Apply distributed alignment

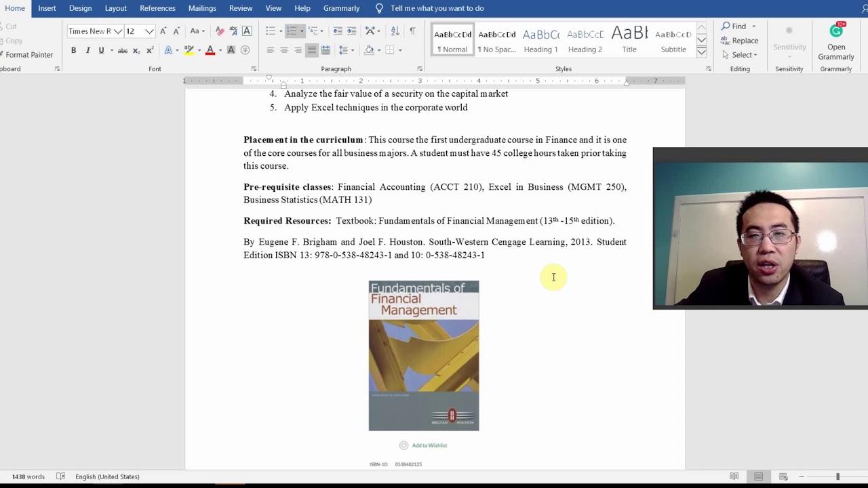pyautogui.click(x=325, y=50)
